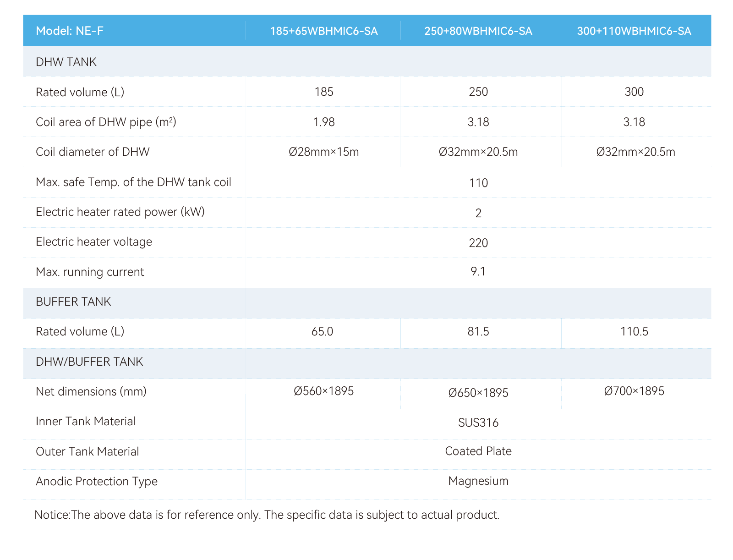This screenshot has height=560, width=733.
Task: Click the Ø650×1895 dimension value
Action: (x=478, y=393)
